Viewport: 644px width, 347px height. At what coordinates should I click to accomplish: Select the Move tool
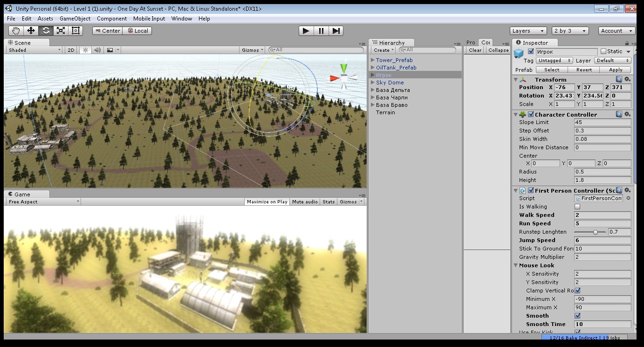click(x=31, y=31)
